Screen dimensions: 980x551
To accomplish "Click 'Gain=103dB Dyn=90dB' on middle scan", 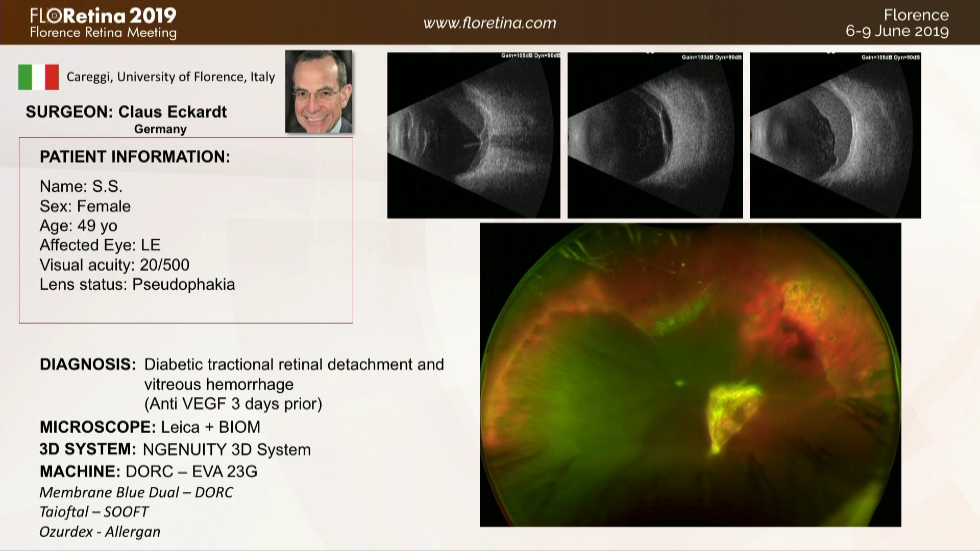I will (712, 57).
